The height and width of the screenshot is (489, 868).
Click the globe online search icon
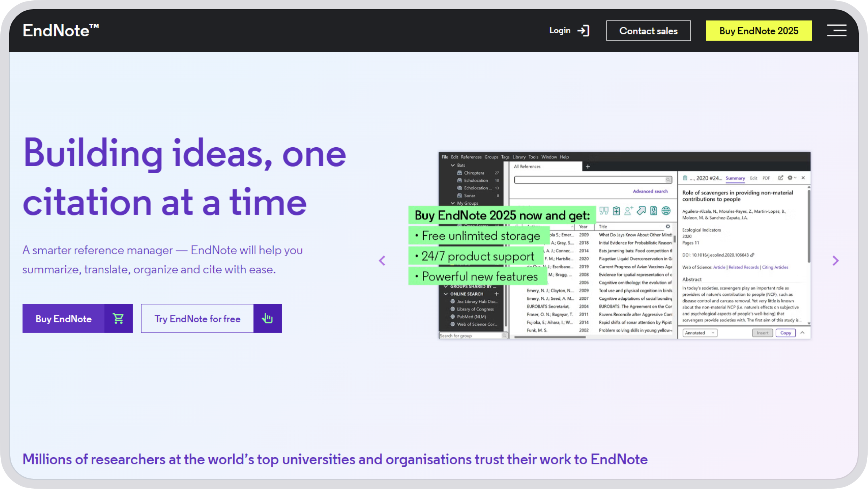[666, 211]
